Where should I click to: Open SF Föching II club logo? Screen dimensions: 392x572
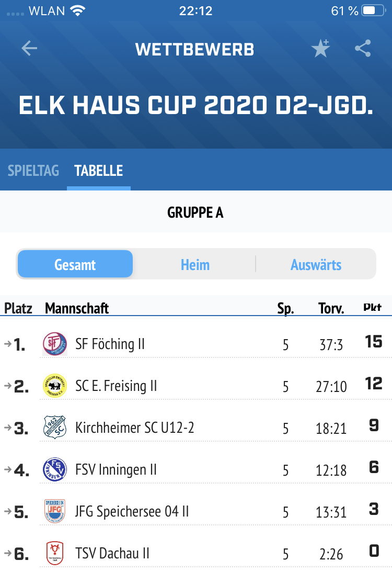(55, 344)
